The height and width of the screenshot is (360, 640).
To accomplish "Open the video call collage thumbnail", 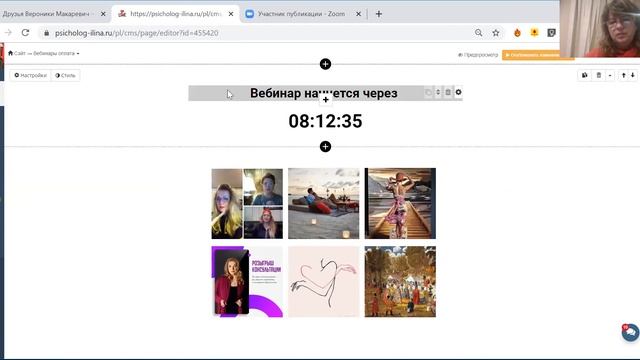I will [x=247, y=204].
